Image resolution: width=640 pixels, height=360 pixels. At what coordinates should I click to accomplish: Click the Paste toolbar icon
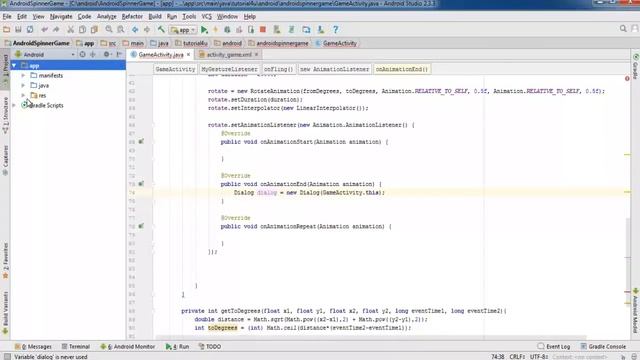[x=94, y=29]
